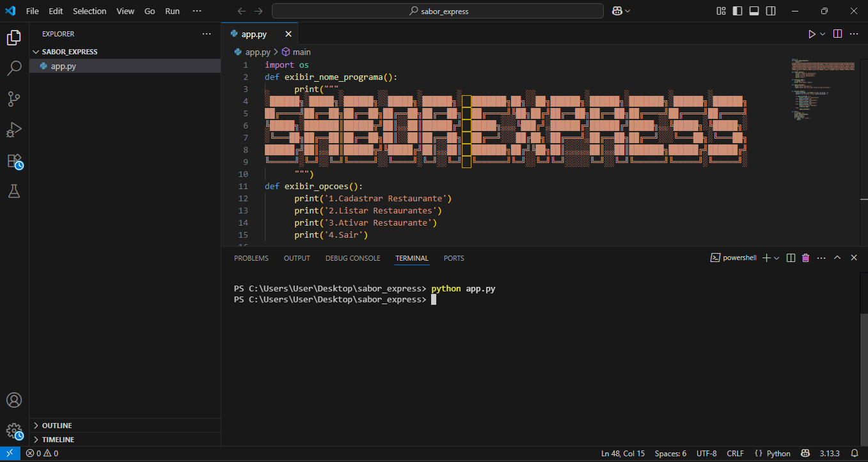Open the Testing flask view
The image size is (868, 462).
coord(14,191)
